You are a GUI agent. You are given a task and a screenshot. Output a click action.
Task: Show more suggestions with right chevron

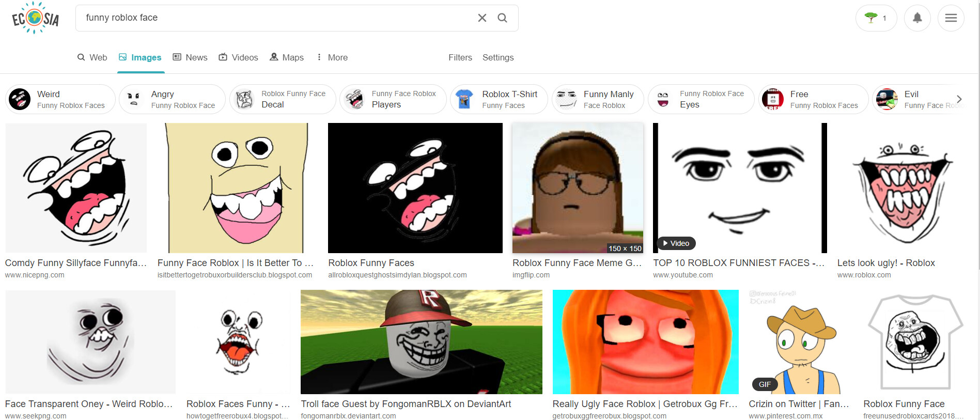959,99
